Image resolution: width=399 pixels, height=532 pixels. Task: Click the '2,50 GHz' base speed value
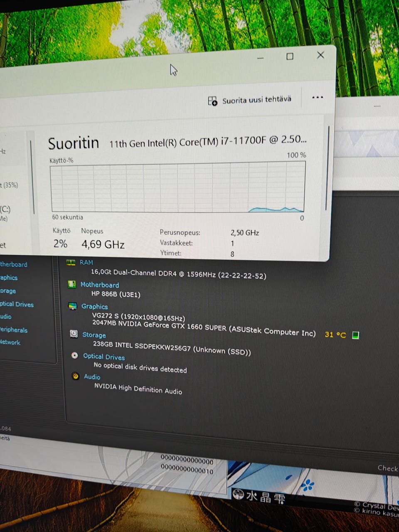pyautogui.click(x=245, y=233)
